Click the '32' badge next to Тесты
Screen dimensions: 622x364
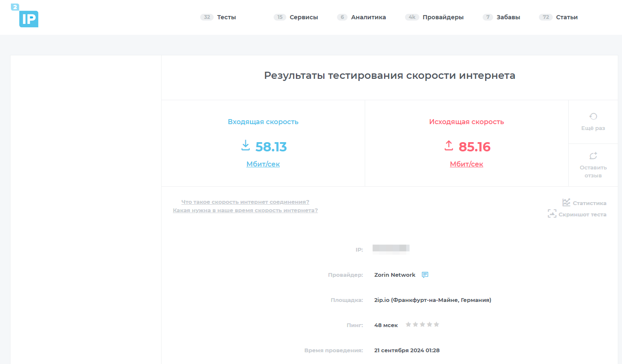pos(207,17)
